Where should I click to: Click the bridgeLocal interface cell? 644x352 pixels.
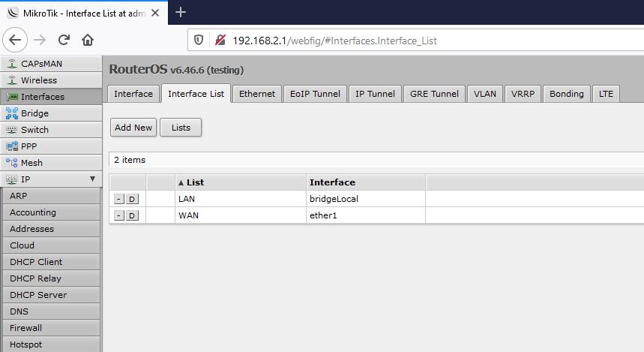366,199
